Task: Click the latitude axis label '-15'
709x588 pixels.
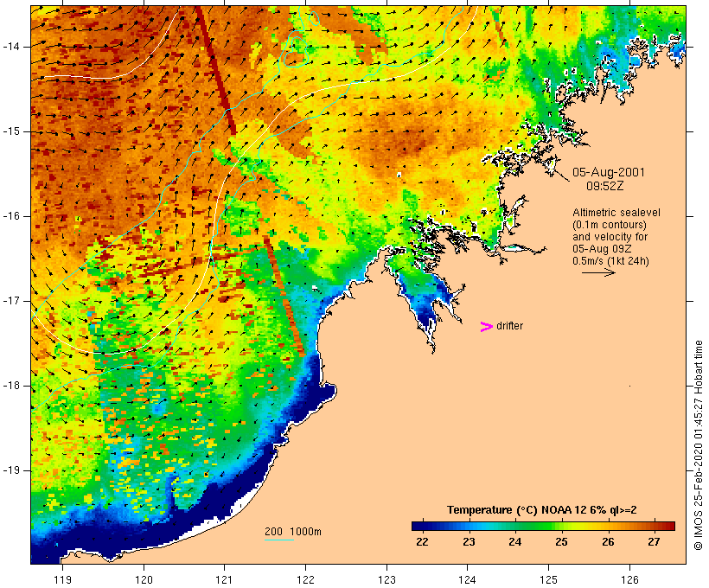Action: (x=11, y=131)
